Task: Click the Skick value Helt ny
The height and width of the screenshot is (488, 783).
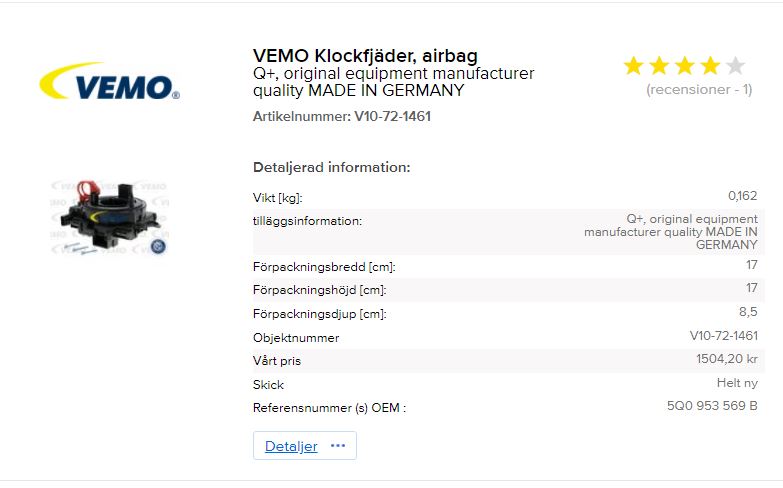Action: coord(737,383)
